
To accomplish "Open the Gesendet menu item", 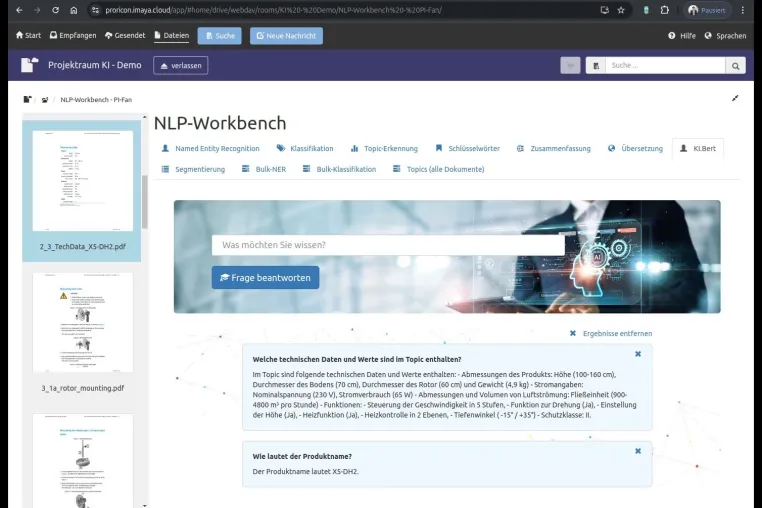I will [x=125, y=35].
